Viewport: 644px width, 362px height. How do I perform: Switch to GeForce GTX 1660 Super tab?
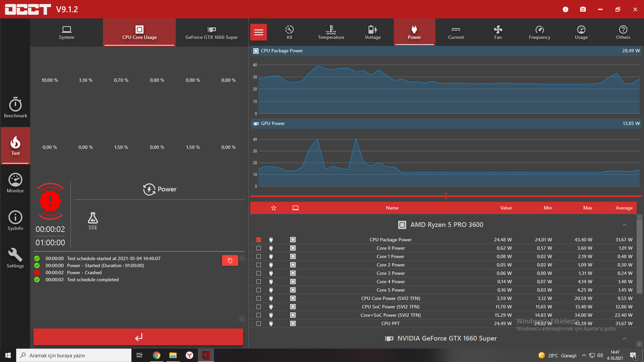pyautogui.click(x=212, y=33)
